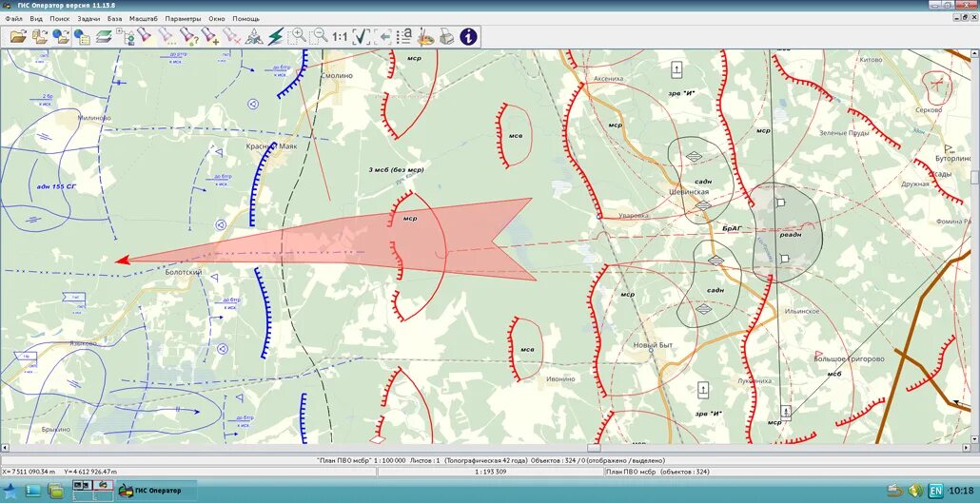Click the printer icon

[446, 37]
